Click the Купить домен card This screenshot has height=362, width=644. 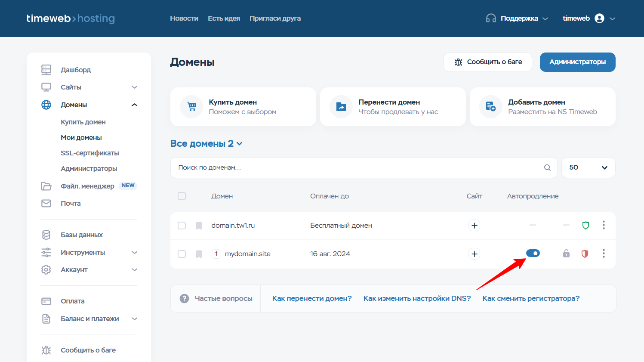[x=243, y=107]
